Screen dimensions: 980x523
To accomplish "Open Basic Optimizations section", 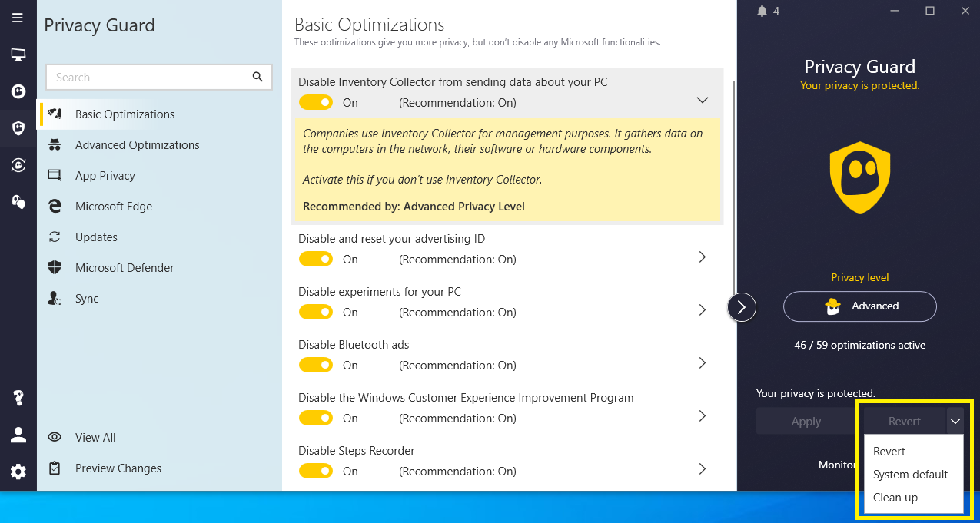I will tap(159, 114).
